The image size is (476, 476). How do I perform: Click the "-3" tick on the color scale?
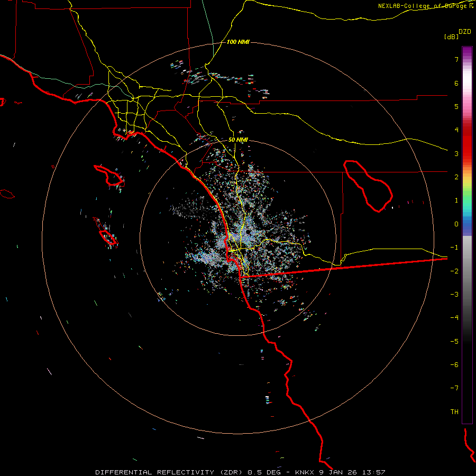point(454,295)
